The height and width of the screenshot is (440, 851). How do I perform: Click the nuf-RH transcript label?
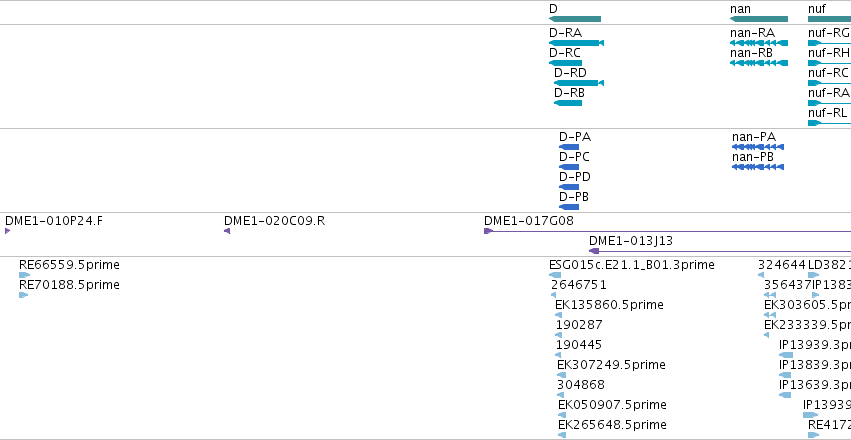pyautogui.click(x=829, y=53)
